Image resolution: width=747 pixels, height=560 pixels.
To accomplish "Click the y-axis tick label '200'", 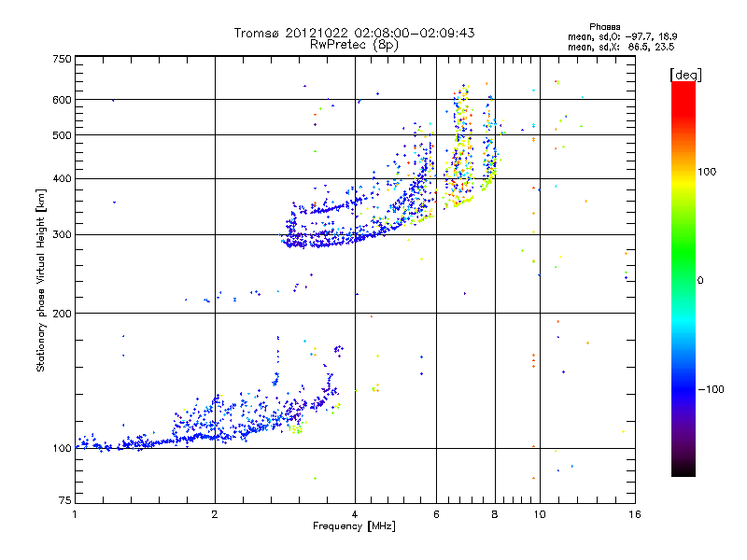I will tap(62, 314).
